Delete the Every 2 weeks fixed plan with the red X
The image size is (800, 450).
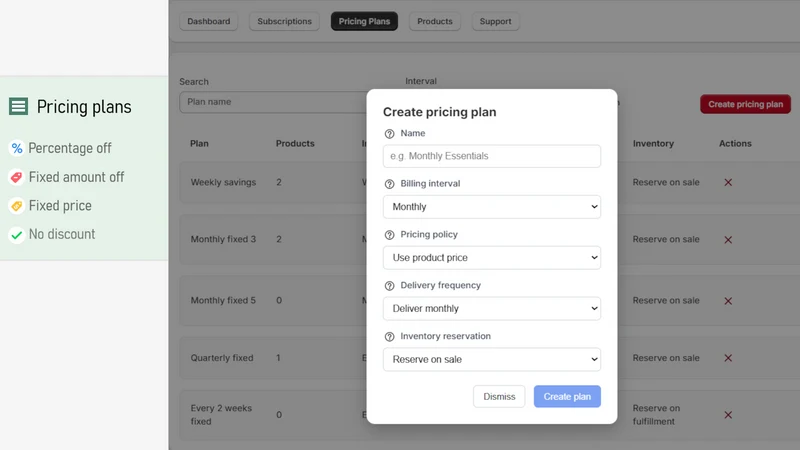click(728, 415)
